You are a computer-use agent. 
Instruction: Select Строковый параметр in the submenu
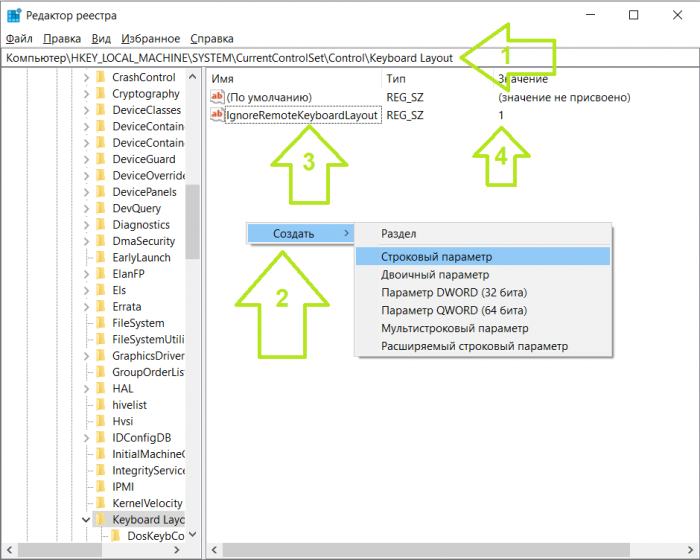[x=483, y=257]
